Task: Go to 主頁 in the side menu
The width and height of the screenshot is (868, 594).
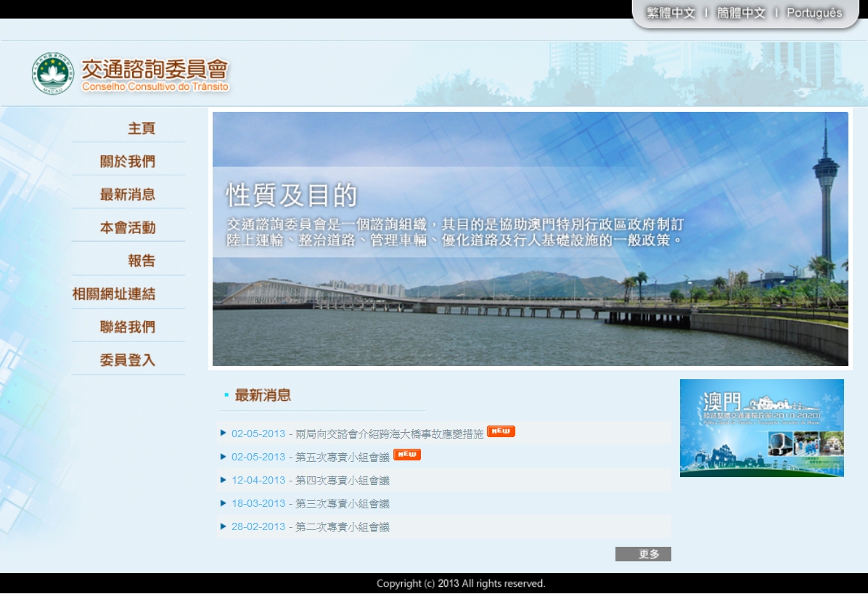Action: [142, 129]
